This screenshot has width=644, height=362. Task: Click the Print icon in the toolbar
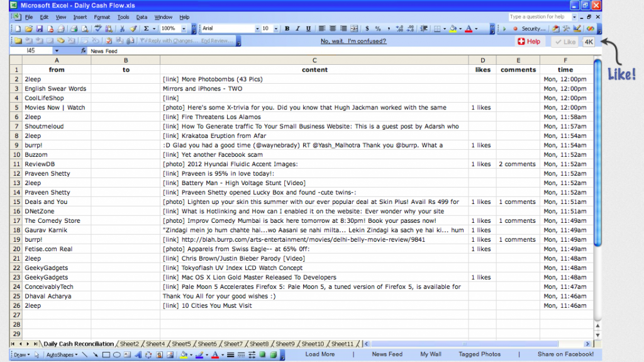[74, 29]
